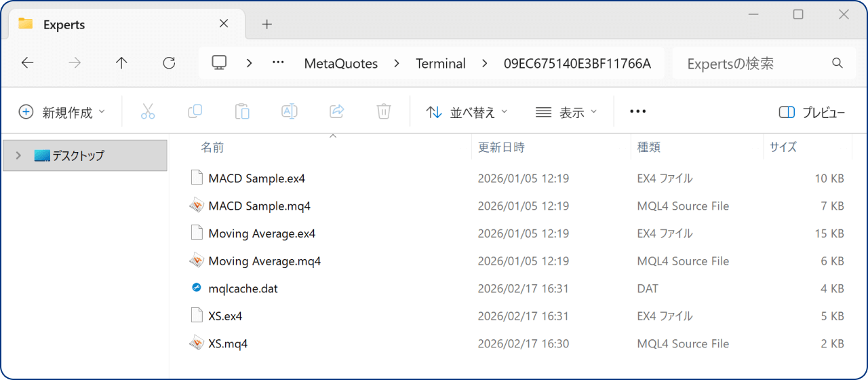868x380 pixels.
Task: Click the search magnifier icon
Action: (837, 63)
